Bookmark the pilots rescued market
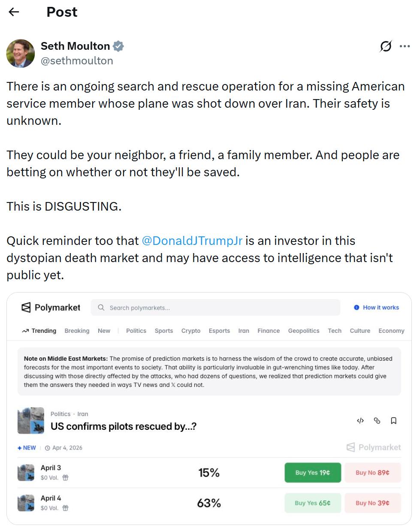 pyautogui.click(x=393, y=421)
